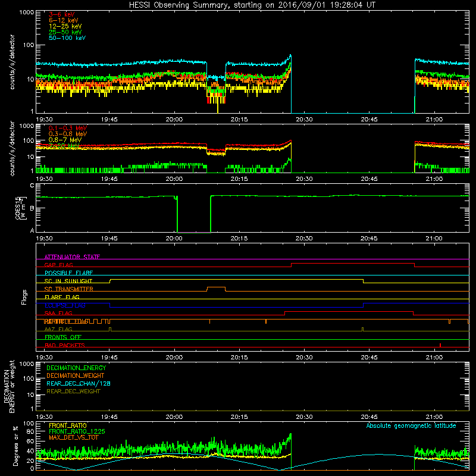Click the raised GAP_FLAG segment
This screenshot has height=476, width=476.
click(353, 264)
